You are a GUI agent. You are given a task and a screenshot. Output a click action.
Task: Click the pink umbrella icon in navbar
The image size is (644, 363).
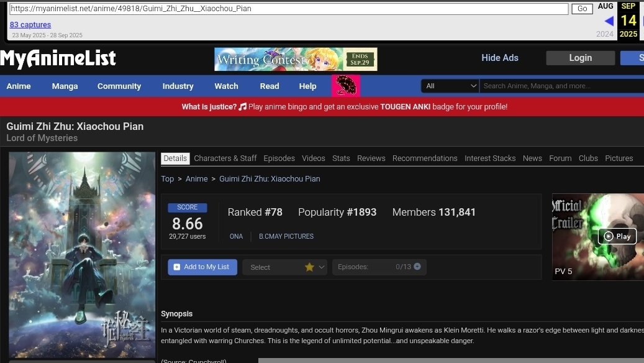(346, 86)
